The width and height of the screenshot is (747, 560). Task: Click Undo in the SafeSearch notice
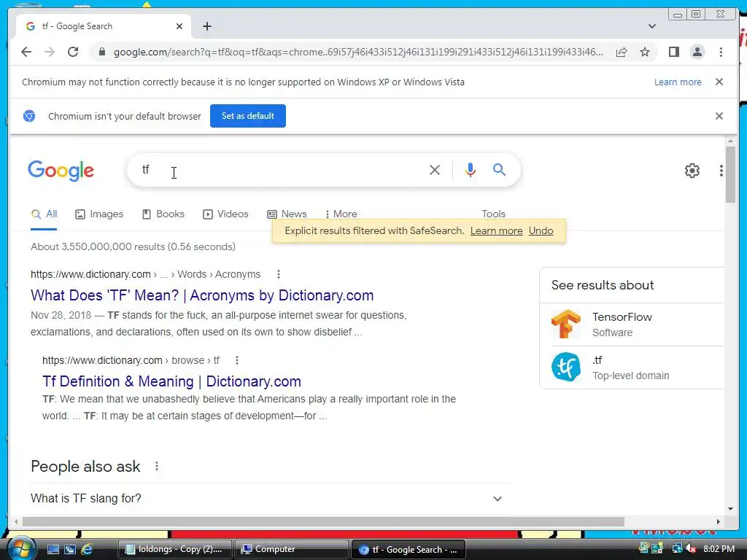pos(541,231)
